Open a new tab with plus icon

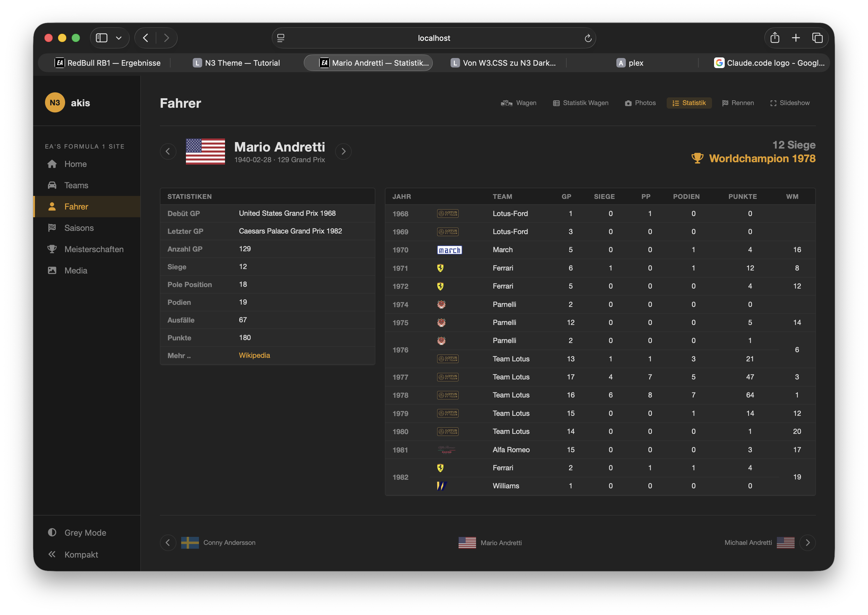(796, 38)
